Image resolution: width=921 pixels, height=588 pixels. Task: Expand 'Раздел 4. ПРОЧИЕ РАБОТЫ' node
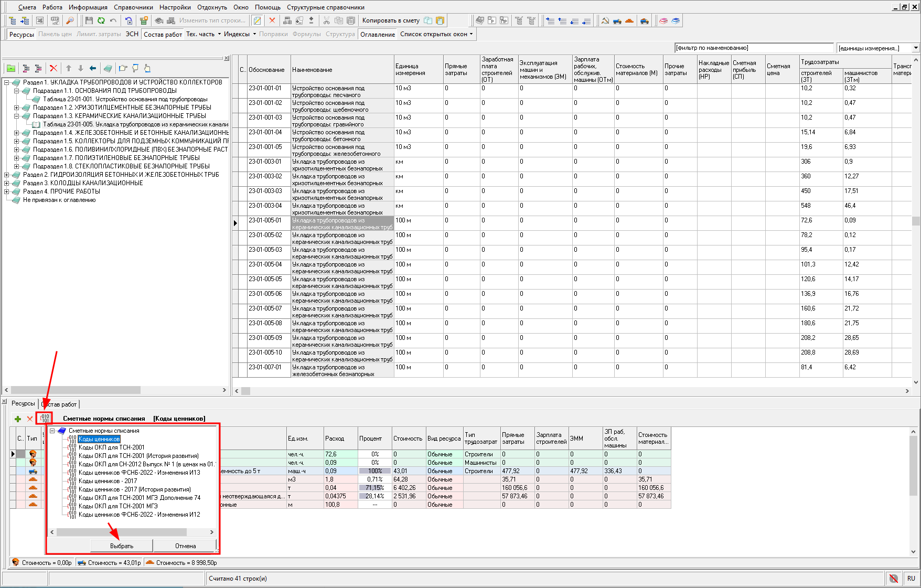7,191
